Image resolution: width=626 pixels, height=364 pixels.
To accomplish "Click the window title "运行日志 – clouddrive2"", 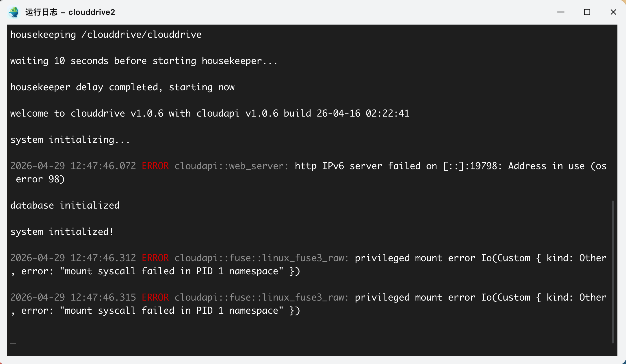I will tap(70, 12).
